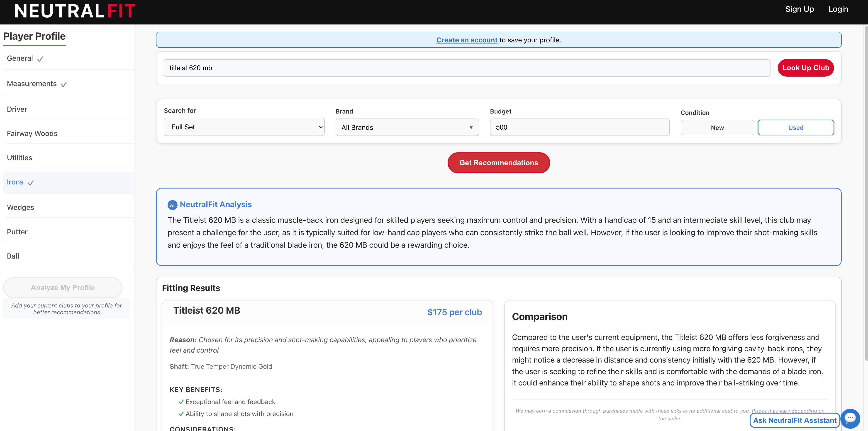Select the Used condition option
The width and height of the screenshot is (868, 431).
coord(796,128)
